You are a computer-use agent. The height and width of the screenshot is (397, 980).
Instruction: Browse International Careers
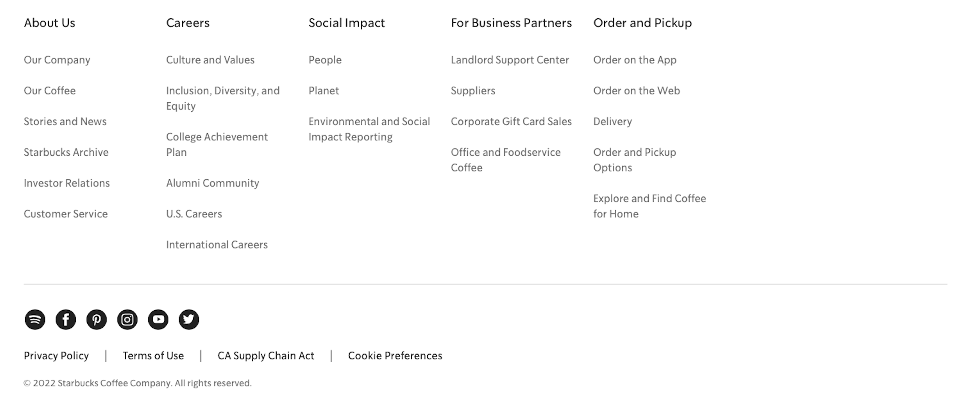pyautogui.click(x=217, y=245)
